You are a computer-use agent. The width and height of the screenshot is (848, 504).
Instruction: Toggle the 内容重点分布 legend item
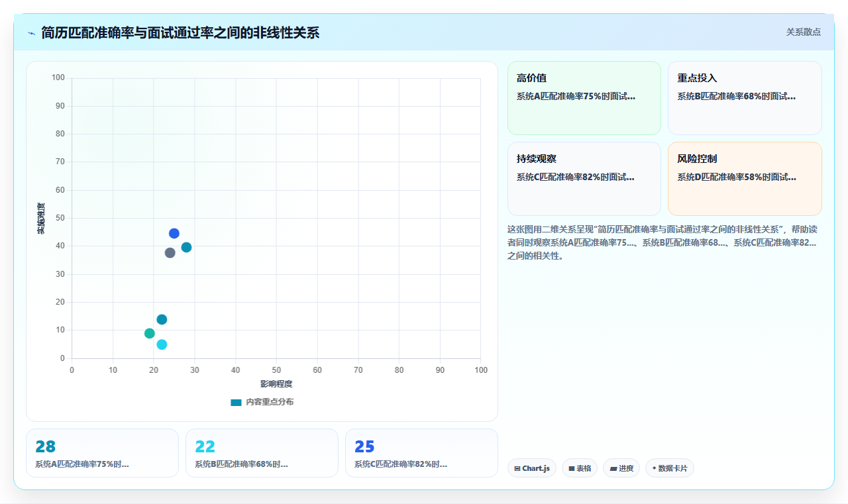(x=262, y=402)
